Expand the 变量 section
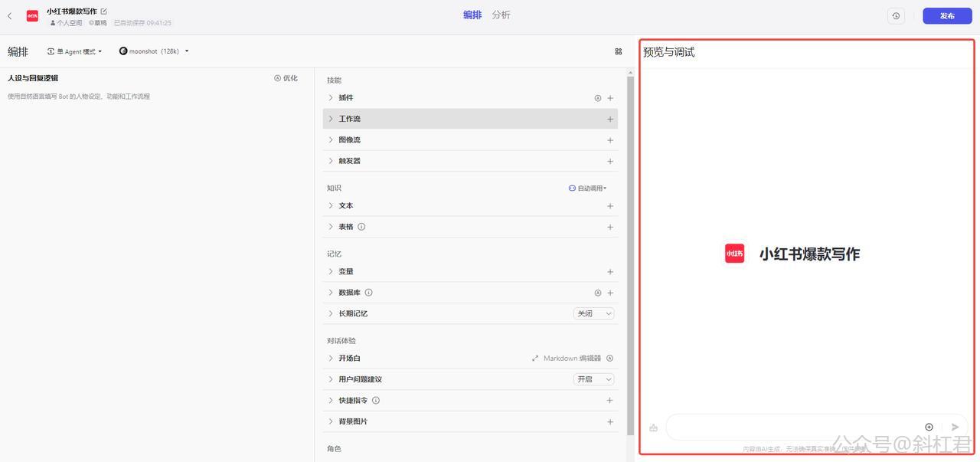 click(331, 271)
